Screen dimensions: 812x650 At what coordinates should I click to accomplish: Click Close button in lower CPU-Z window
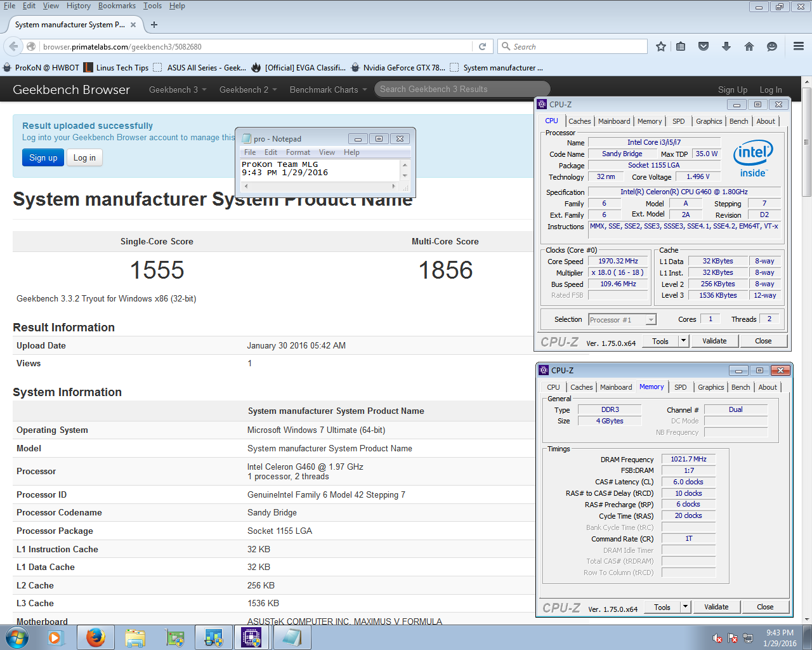tap(765, 607)
